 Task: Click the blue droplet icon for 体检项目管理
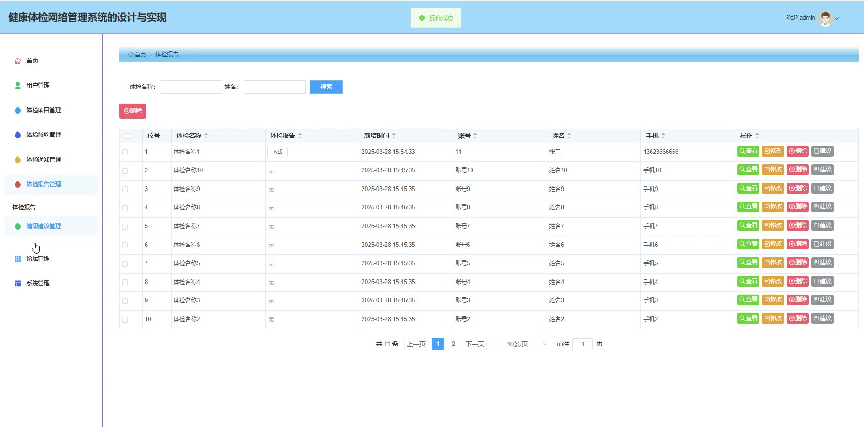coord(17,110)
